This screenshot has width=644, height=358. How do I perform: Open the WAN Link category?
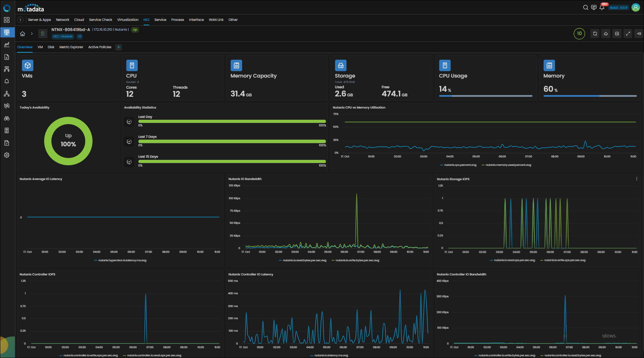tap(216, 20)
